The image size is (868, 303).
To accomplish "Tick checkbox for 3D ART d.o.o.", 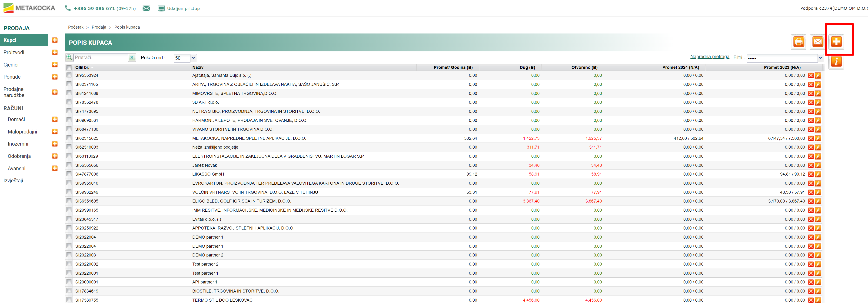I will (69, 102).
